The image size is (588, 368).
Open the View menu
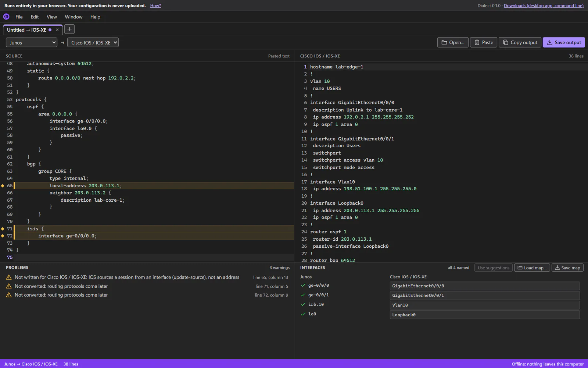[x=52, y=17]
